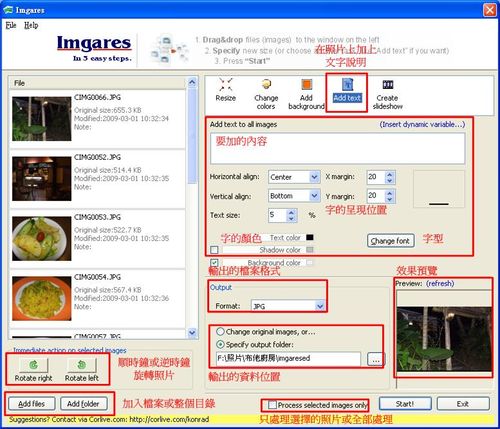Enable the Shadow color checkbox
The image size is (500, 429).
tap(214, 250)
